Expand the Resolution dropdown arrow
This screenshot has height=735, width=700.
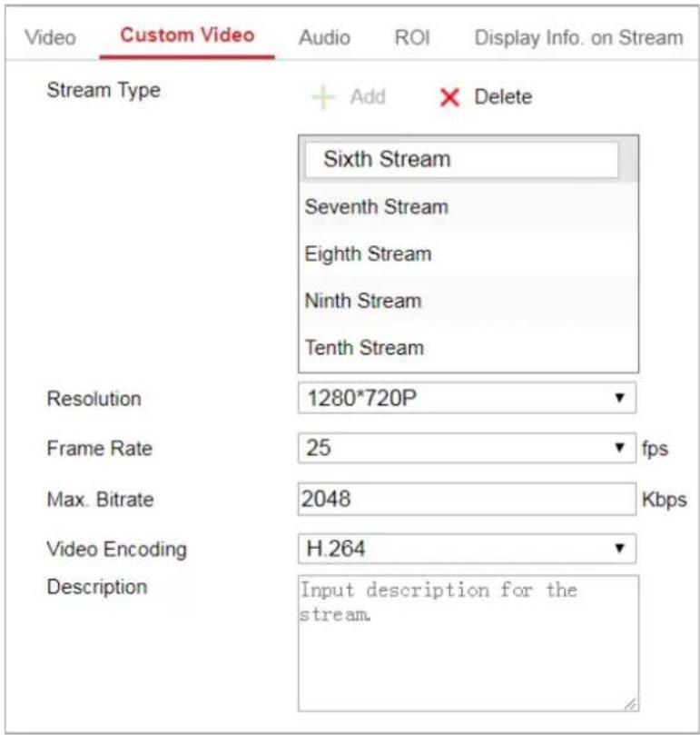coord(619,398)
